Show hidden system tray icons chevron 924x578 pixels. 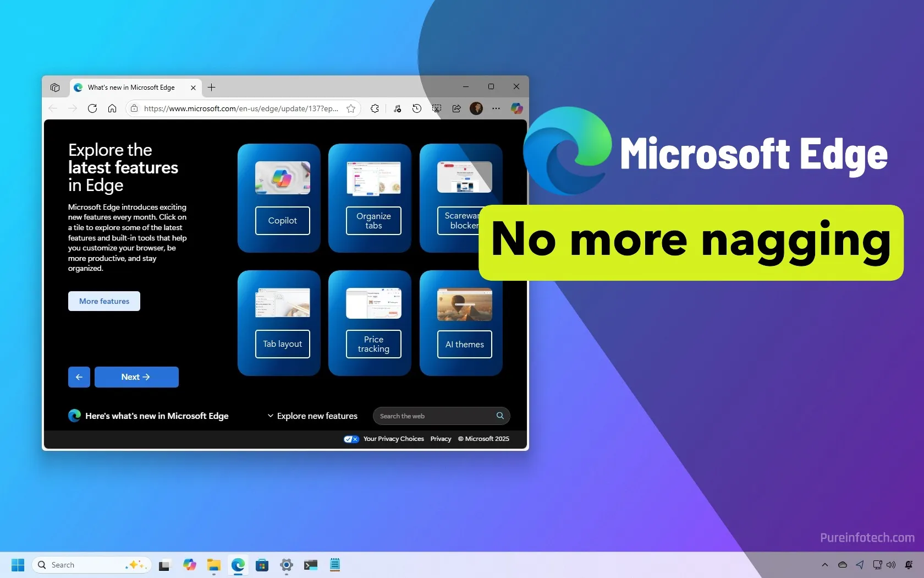pyautogui.click(x=825, y=565)
